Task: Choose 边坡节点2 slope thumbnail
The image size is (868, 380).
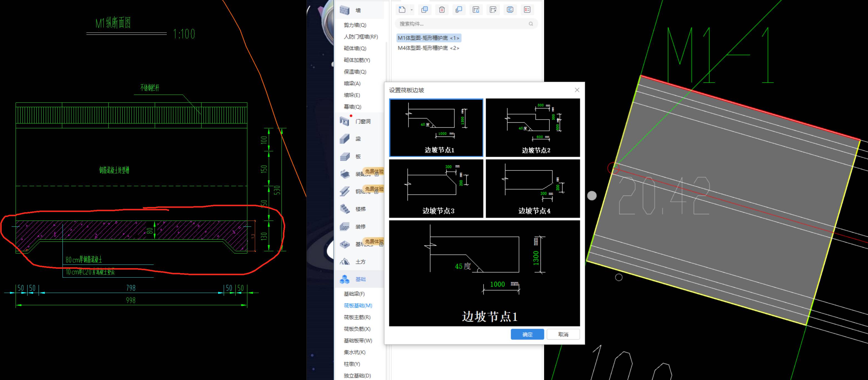Action: 533,128
